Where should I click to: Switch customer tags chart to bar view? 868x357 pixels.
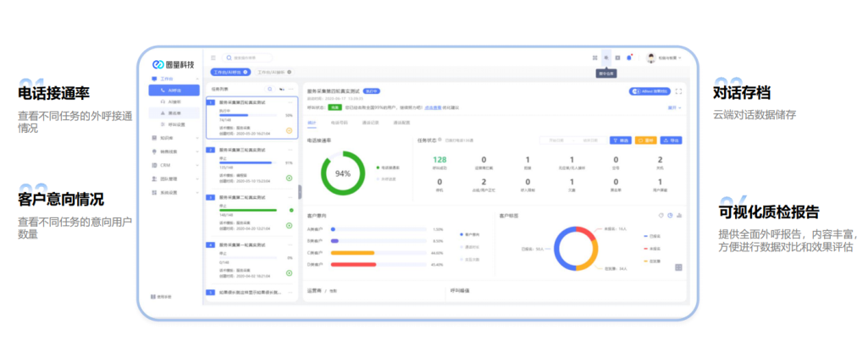(x=678, y=215)
